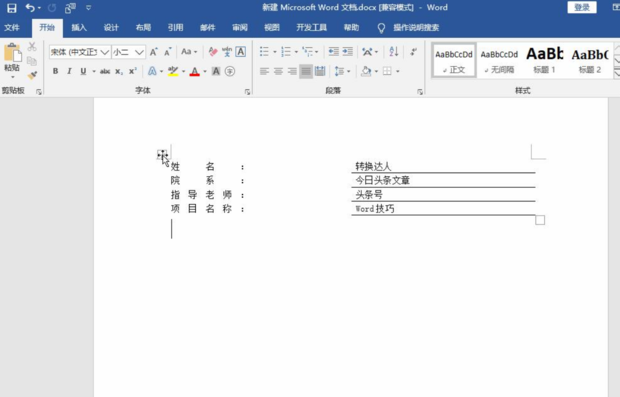Switch to the 布局 tab
The height and width of the screenshot is (397, 620).
[x=143, y=28]
